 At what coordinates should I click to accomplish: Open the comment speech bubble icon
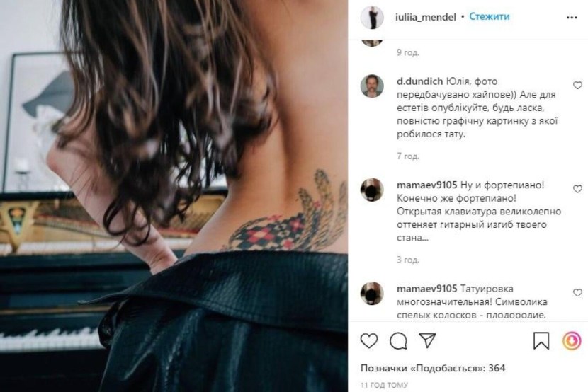398,341
